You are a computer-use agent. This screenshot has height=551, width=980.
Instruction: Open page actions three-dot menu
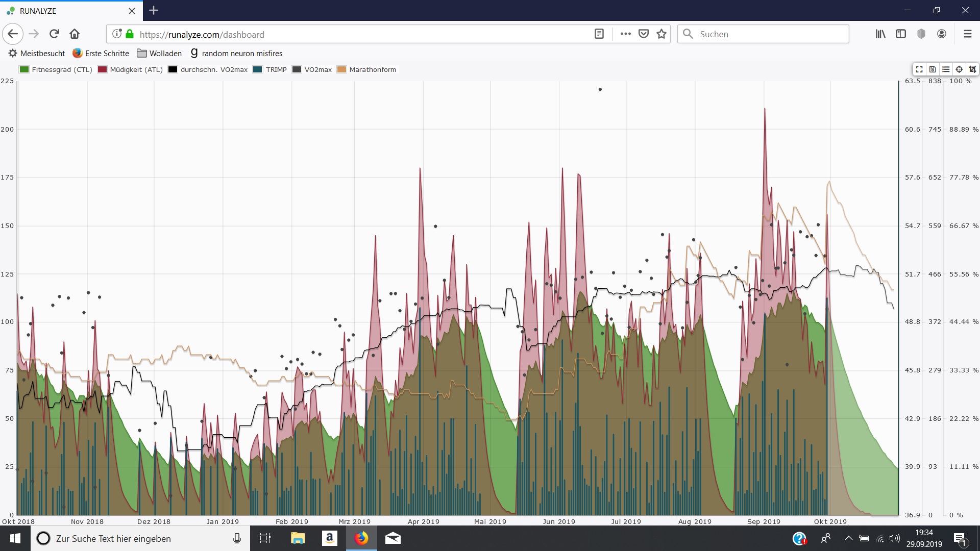pos(625,34)
